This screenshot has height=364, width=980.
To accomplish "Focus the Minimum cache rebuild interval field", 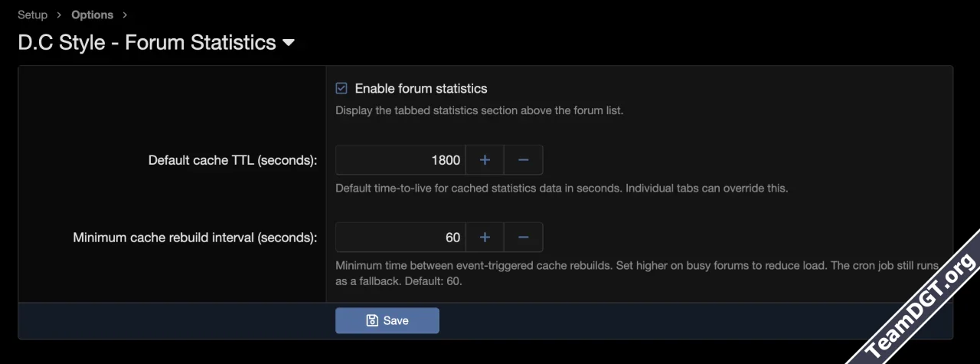I will pyautogui.click(x=400, y=238).
